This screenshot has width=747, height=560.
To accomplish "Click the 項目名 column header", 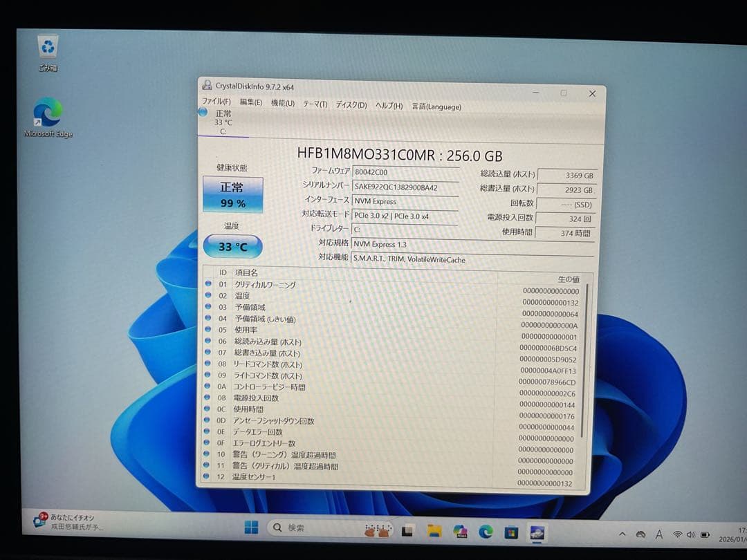I will 246,272.
